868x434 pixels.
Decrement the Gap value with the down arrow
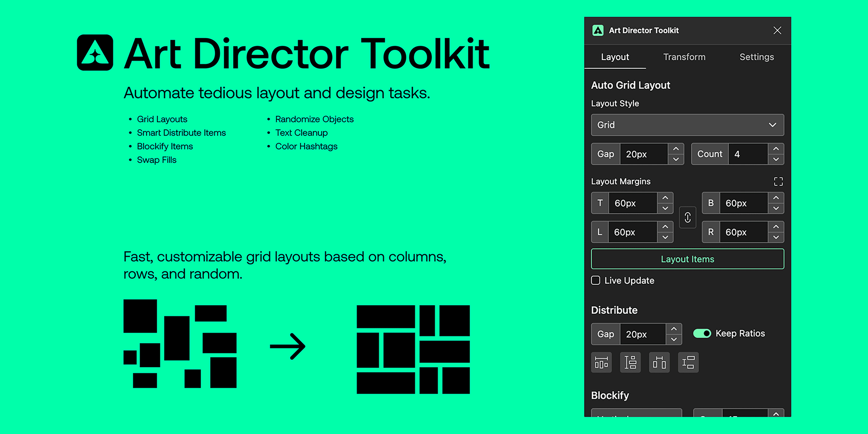point(675,159)
